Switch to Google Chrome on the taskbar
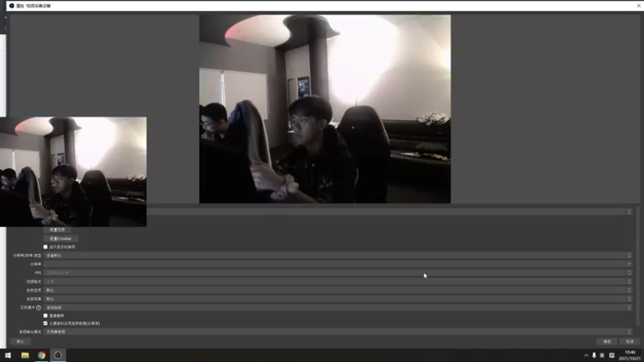 [42, 356]
